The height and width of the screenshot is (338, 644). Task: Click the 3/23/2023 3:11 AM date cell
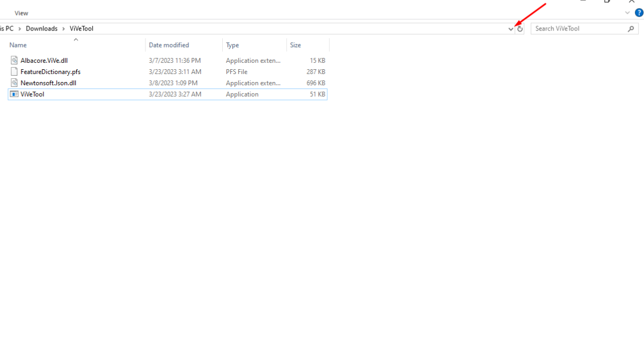[x=175, y=71]
